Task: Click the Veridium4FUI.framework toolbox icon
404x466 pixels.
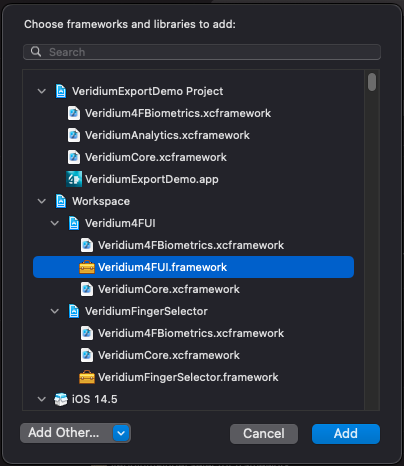Action: pyautogui.click(x=87, y=267)
